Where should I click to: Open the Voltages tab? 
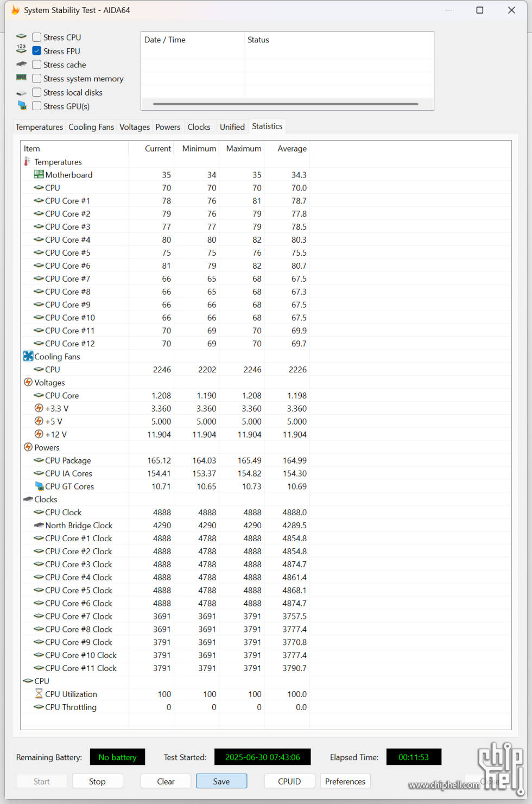(x=135, y=127)
